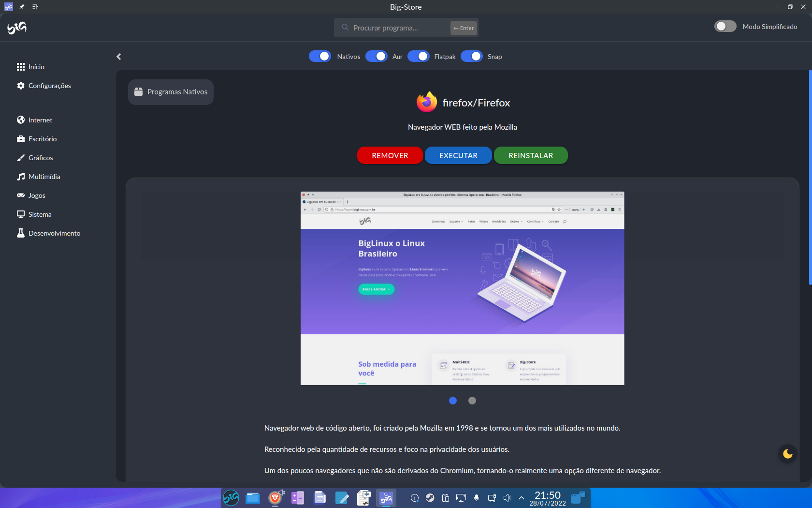Click the network tray icon
This screenshot has height=508, width=812.
coord(492,498)
